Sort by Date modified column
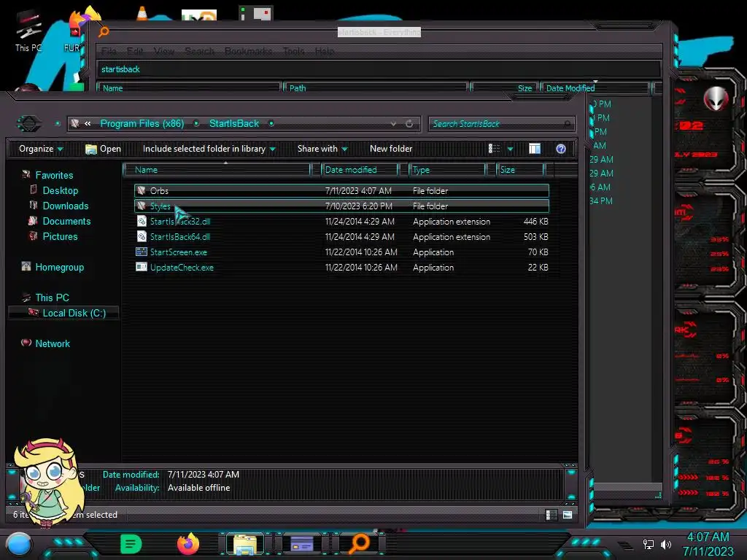This screenshot has height=560, width=747. pyautogui.click(x=360, y=170)
